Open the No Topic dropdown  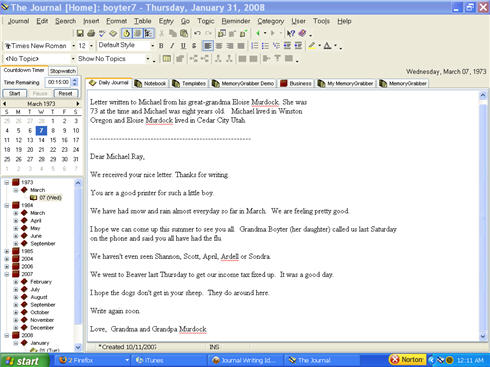[73, 59]
